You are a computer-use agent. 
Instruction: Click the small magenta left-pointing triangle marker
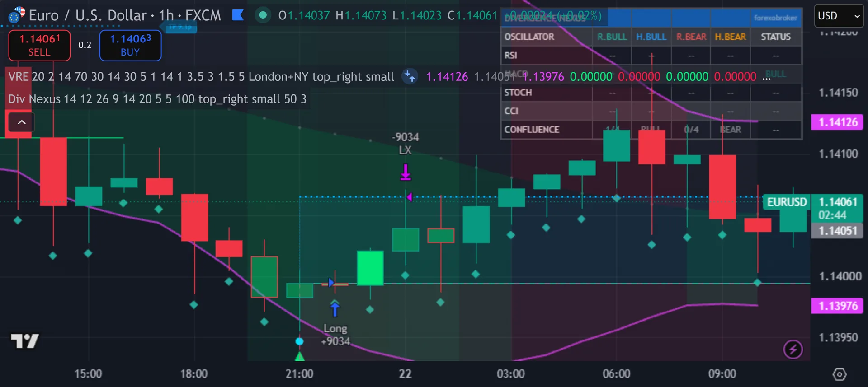click(x=409, y=197)
